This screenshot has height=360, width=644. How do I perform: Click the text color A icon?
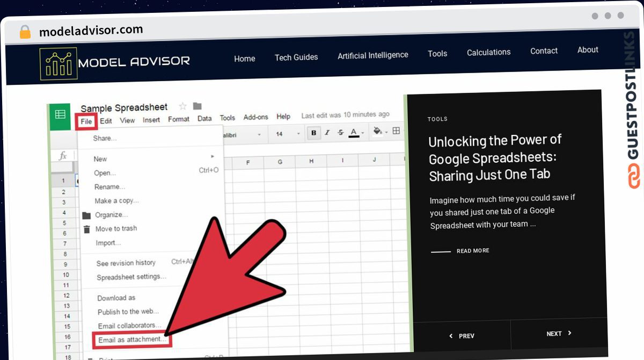pos(353,132)
